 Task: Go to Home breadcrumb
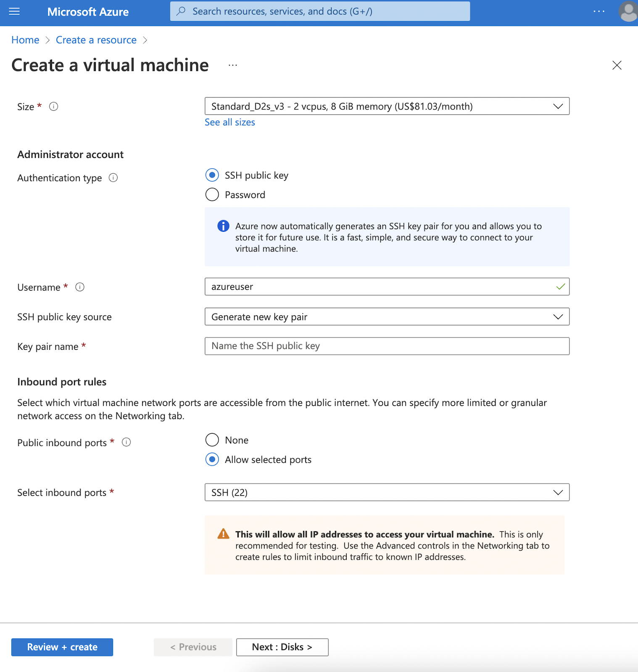click(x=25, y=40)
